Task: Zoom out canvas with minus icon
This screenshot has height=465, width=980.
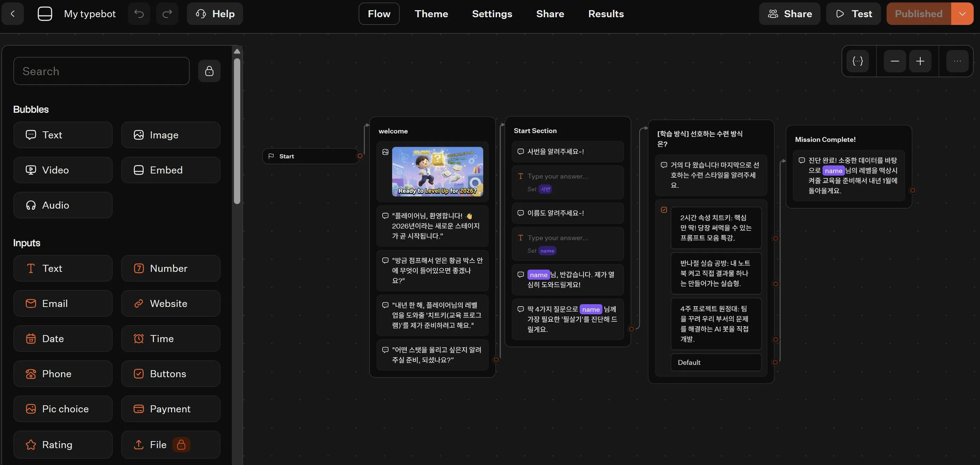Action: pyautogui.click(x=895, y=61)
